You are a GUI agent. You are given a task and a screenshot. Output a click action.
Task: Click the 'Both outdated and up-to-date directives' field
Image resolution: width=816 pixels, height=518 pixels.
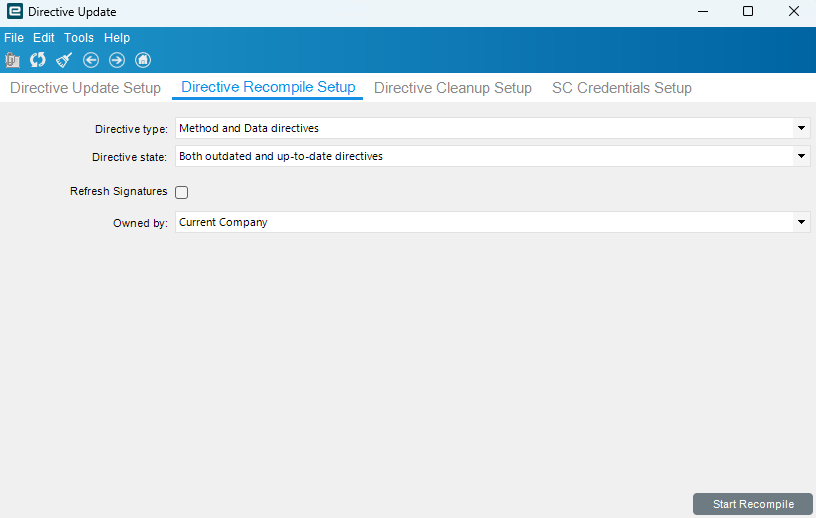click(492, 156)
